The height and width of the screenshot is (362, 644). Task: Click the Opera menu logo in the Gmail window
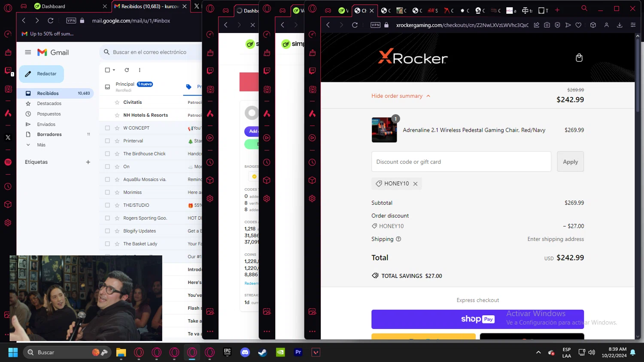[x=8, y=8]
